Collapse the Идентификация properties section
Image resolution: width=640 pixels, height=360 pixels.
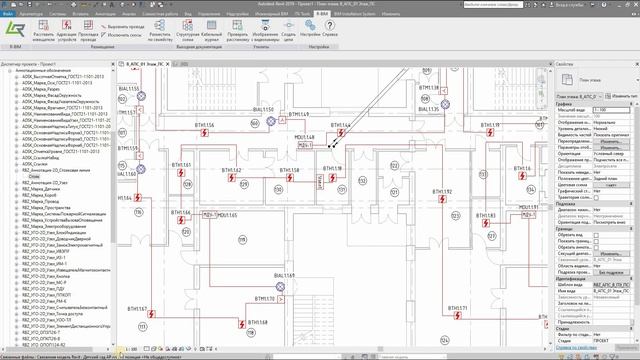pos(631,279)
